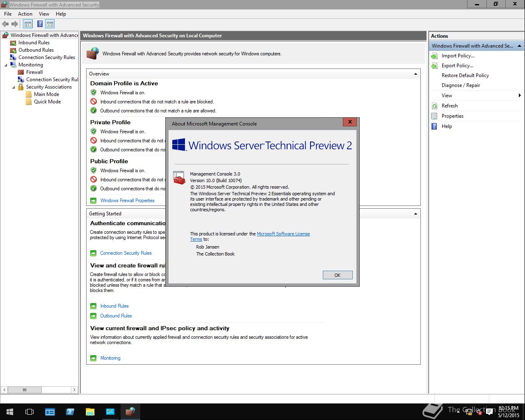Click Diagnose / Repair action
Screen dimensions: 525x420
(461, 85)
